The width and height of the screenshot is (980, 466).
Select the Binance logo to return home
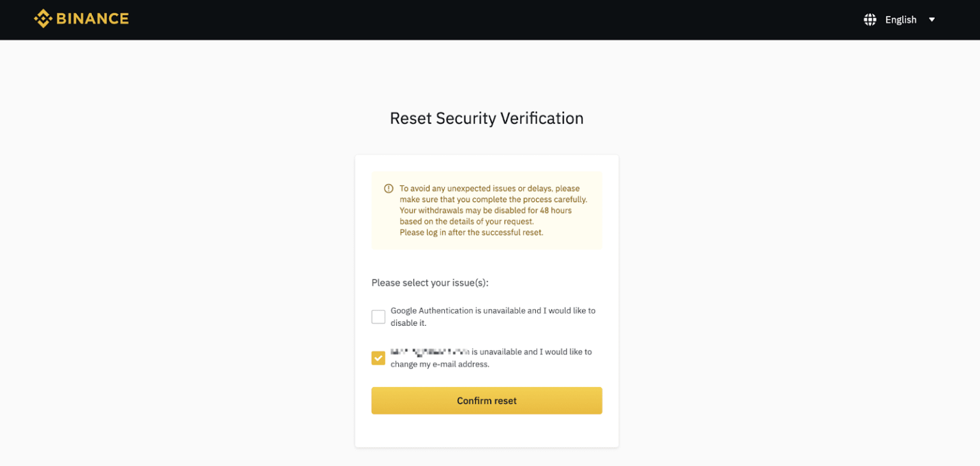tap(81, 18)
